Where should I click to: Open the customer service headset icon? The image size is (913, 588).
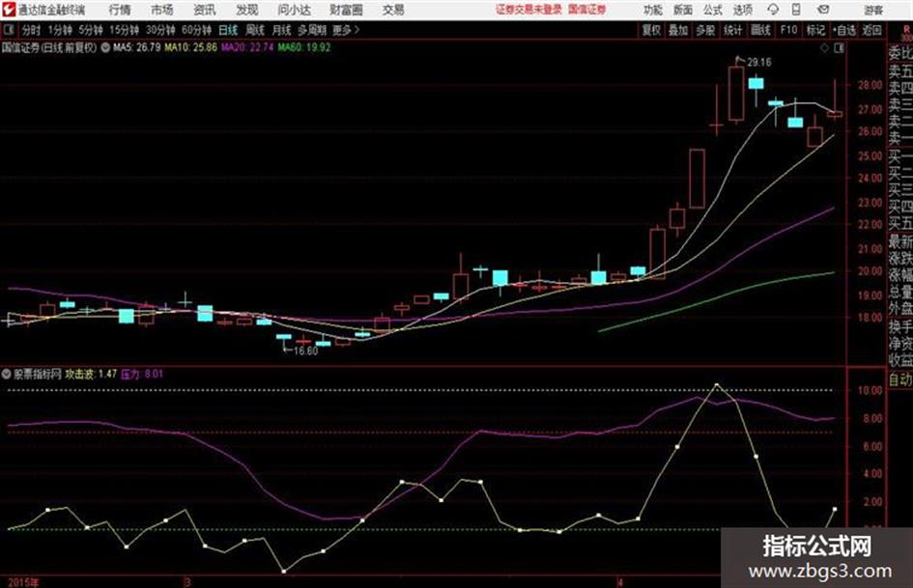(773, 10)
